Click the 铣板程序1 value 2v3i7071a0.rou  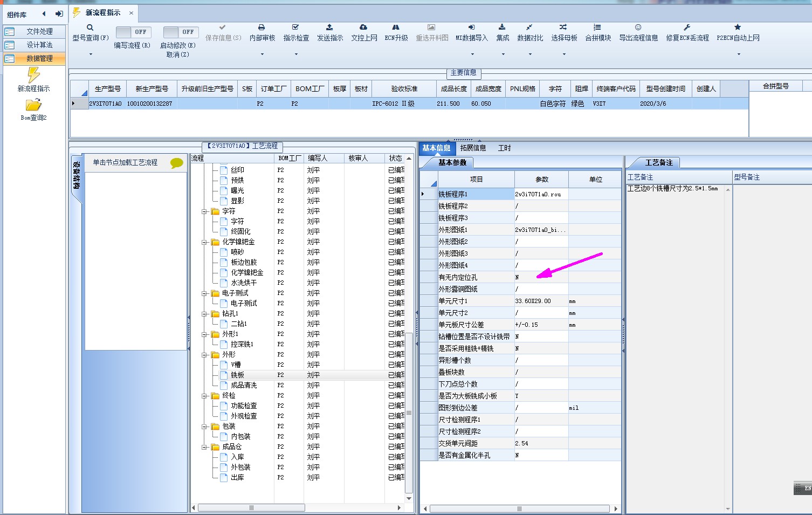[541, 194]
